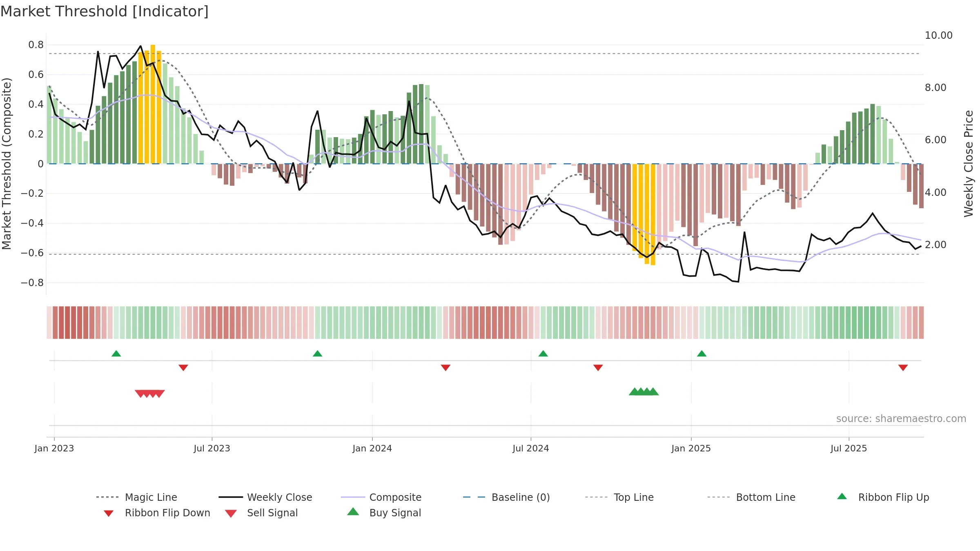Toggle the Buy Signal legend entry

coord(384,513)
